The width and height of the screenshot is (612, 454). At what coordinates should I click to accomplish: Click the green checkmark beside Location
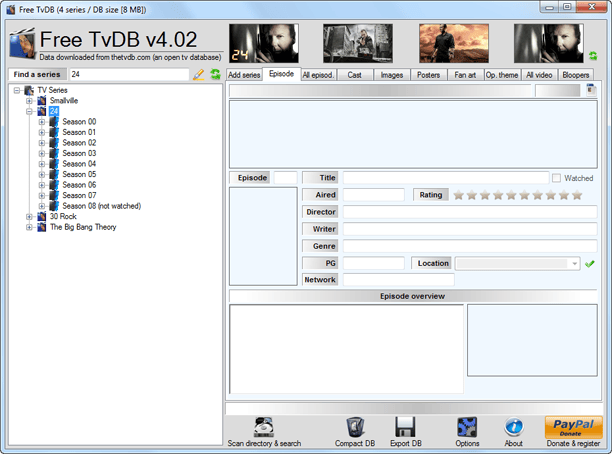pos(589,263)
